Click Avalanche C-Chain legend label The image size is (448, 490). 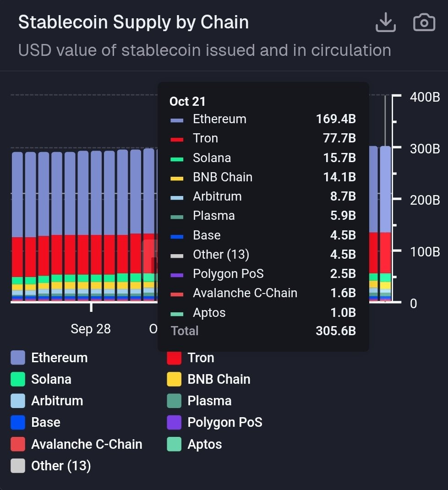pyautogui.click(x=87, y=444)
